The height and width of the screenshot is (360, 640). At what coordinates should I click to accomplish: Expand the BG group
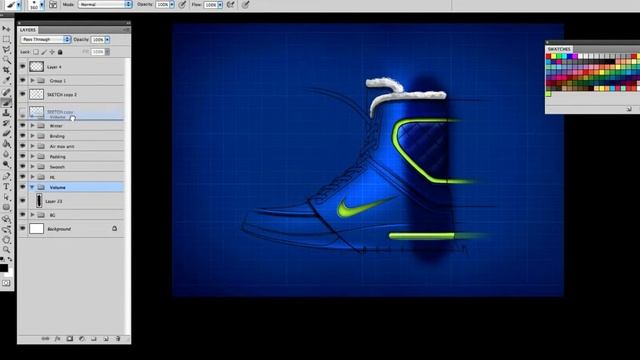(x=33, y=215)
